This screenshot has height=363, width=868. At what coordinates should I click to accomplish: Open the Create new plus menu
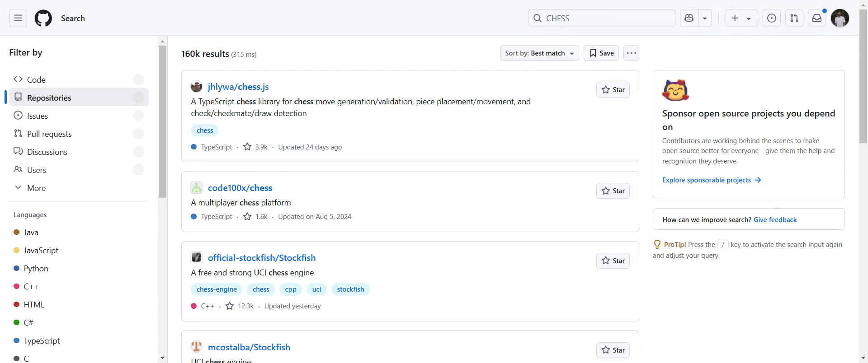tap(741, 18)
